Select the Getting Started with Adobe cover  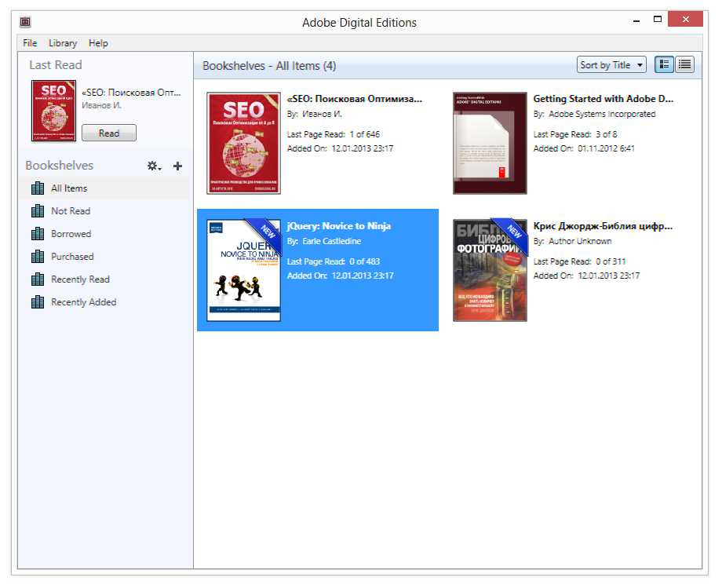490,143
